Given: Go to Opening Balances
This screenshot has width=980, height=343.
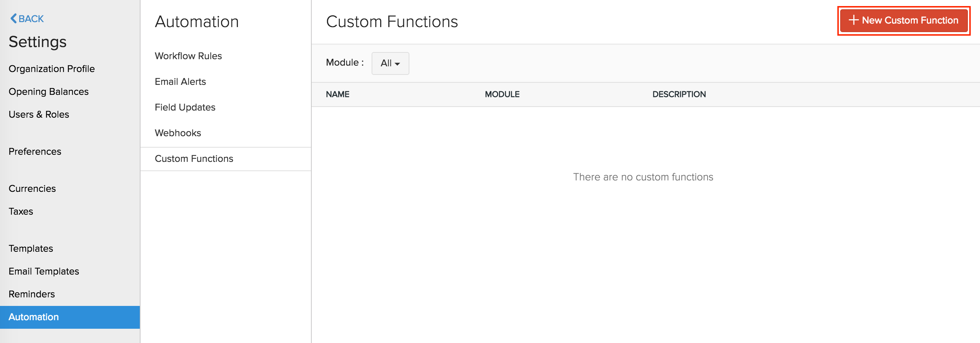Looking at the screenshot, I should coord(48,91).
